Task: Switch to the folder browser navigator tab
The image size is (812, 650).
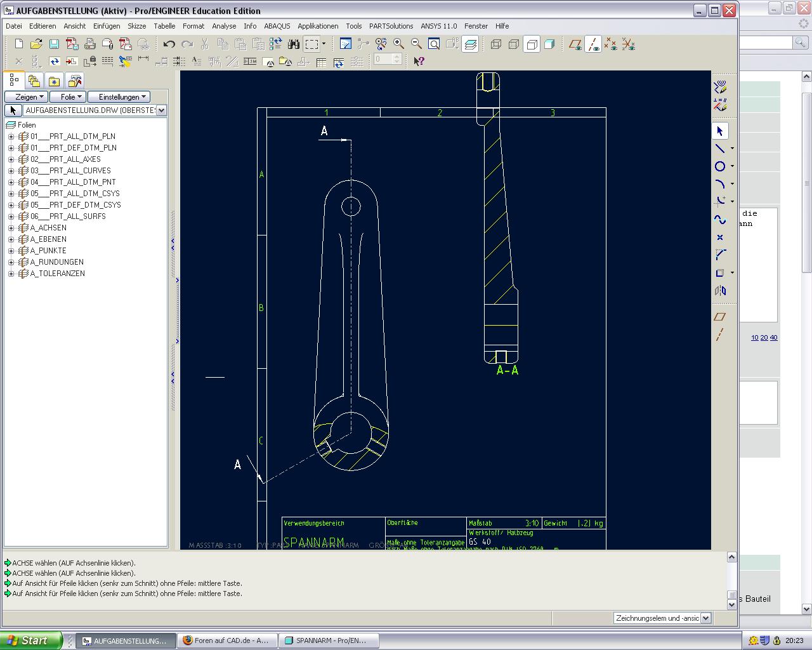Action: [34, 81]
